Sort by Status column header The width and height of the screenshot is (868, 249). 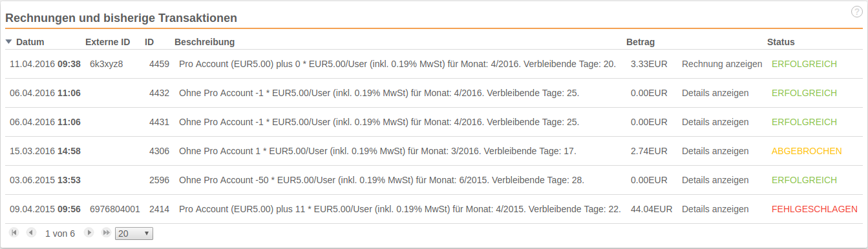click(x=781, y=42)
